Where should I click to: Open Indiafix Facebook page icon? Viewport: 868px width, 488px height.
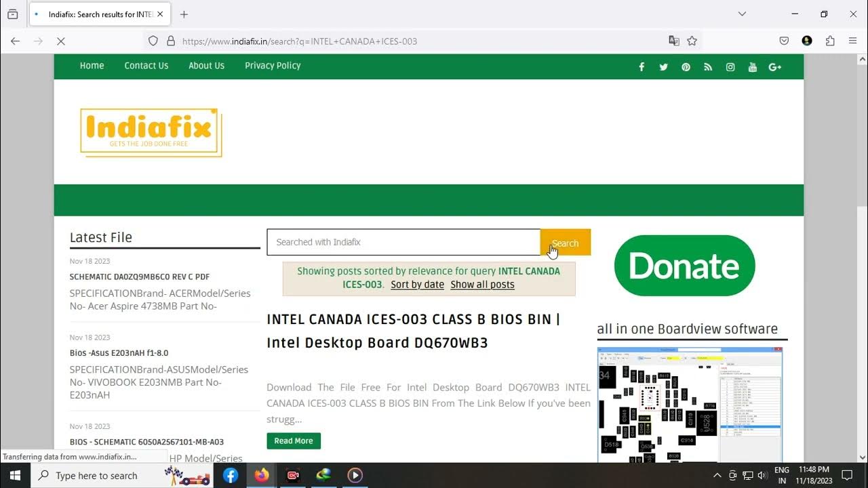tap(642, 66)
